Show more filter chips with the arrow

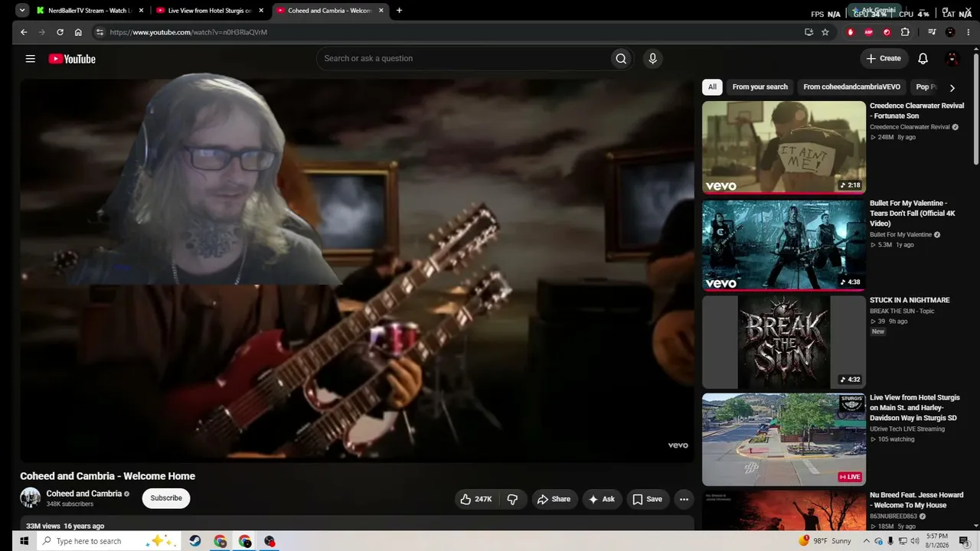pos(952,87)
